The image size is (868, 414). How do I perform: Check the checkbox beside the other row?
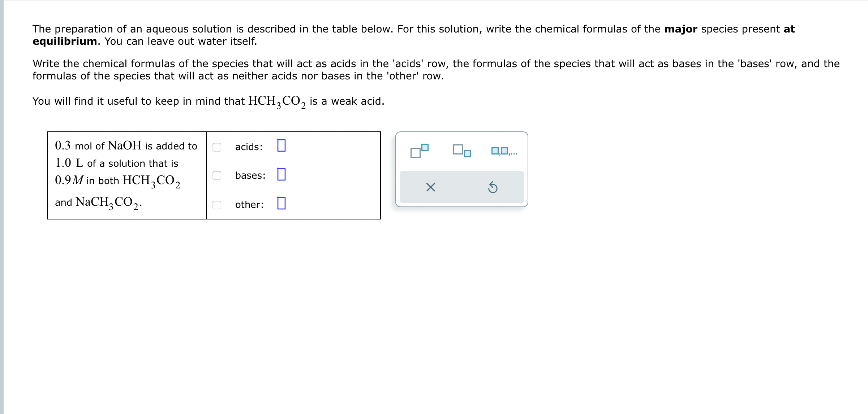pos(217,204)
